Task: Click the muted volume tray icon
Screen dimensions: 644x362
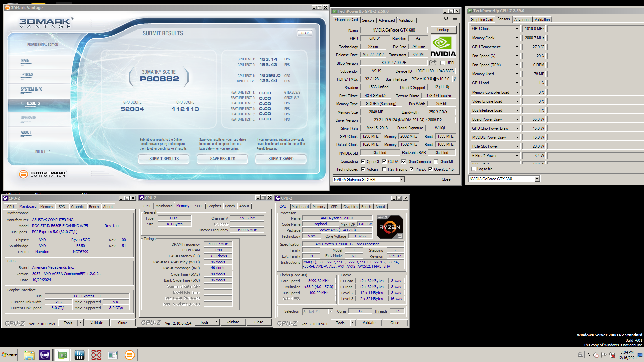Action: 596,355
